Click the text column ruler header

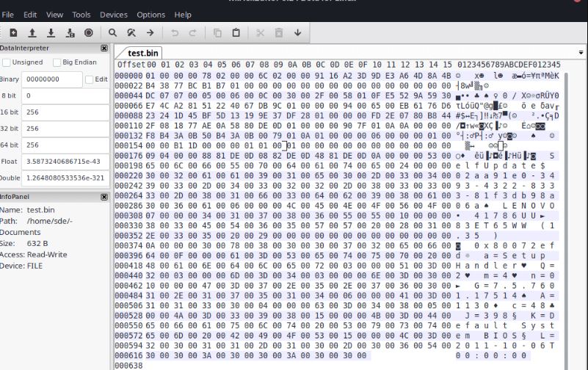[x=509, y=65]
